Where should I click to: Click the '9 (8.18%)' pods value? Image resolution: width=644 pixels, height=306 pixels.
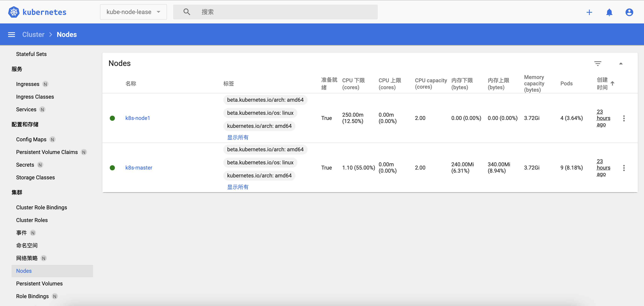pos(571,168)
